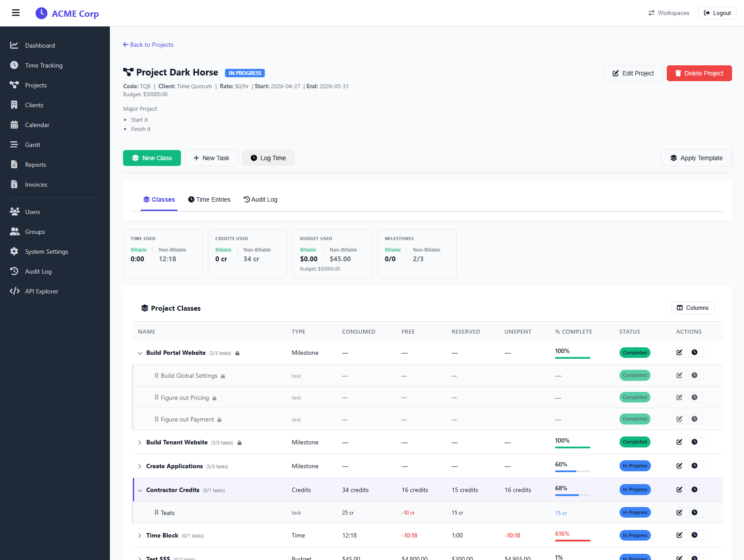Follow the Back to Projects link

click(148, 45)
